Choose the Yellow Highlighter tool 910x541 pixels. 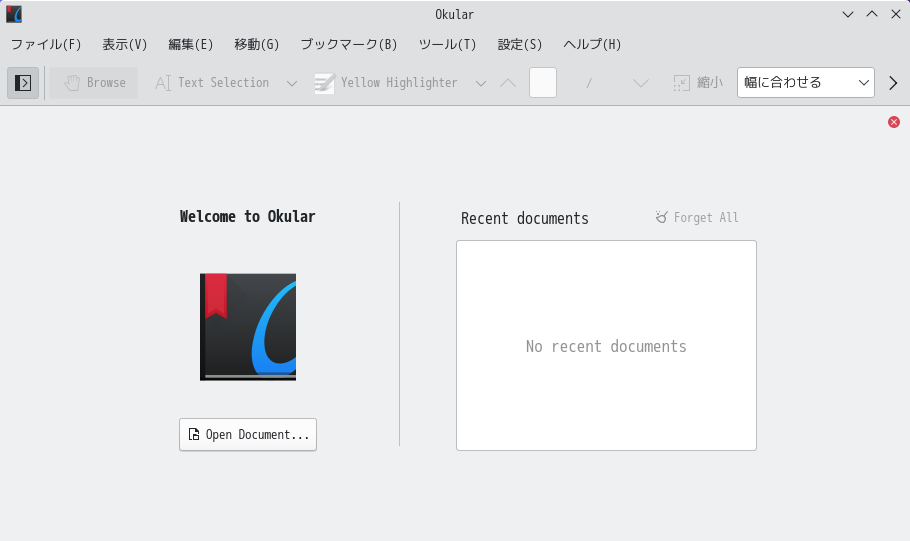point(386,83)
